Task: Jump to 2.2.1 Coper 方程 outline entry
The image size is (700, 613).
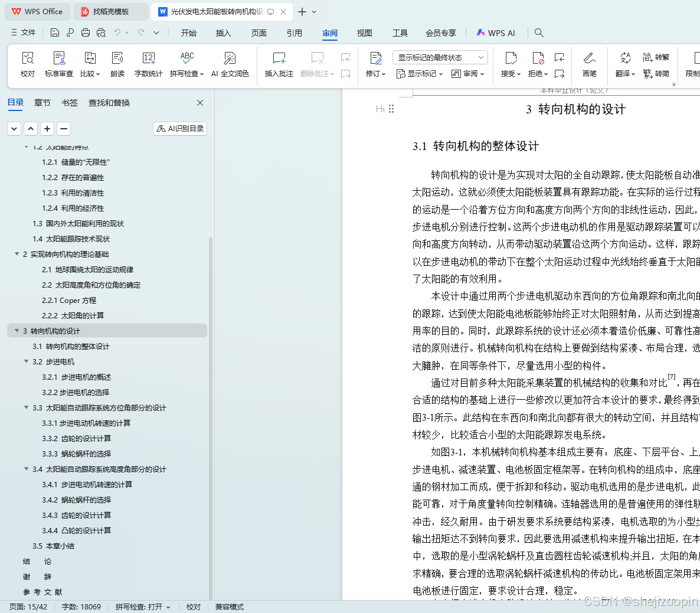Action: pyautogui.click(x=68, y=300)
